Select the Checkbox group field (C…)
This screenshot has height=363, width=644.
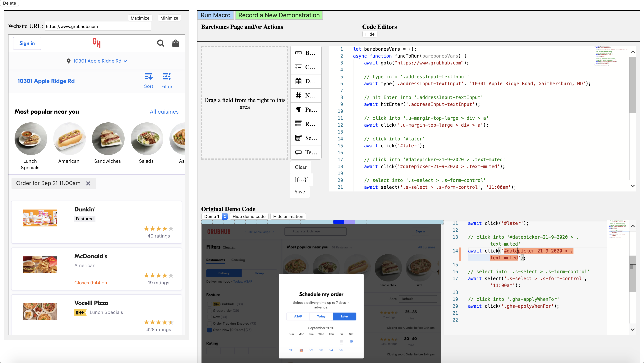[306, 67]
